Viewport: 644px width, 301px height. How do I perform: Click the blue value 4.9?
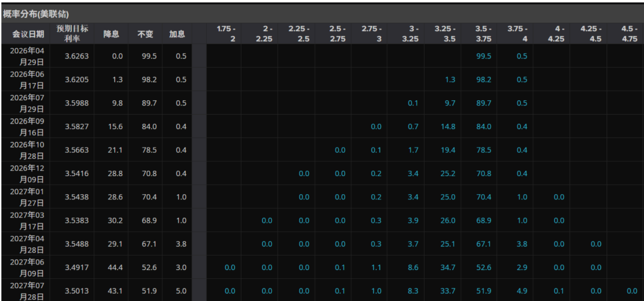coord(522,291)
